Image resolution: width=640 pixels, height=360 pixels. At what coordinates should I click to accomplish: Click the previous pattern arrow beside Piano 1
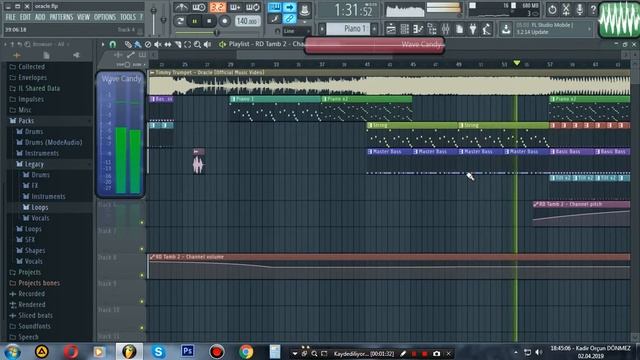(322, 29)
